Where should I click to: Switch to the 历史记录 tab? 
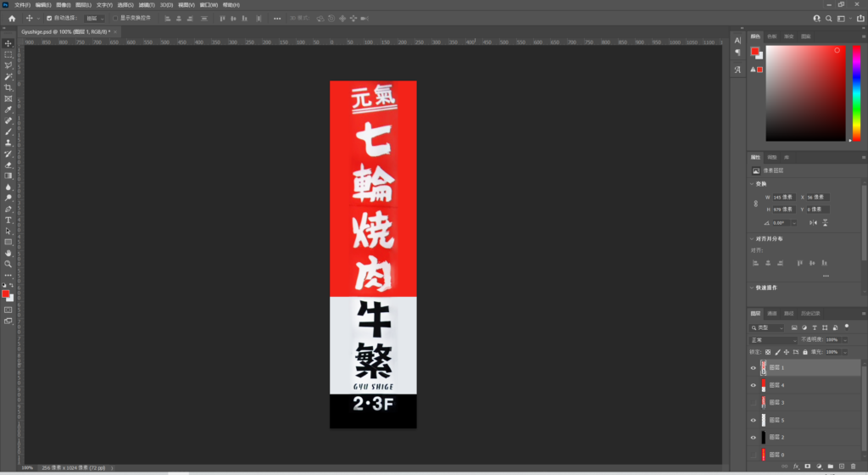(x=810, y=313)
